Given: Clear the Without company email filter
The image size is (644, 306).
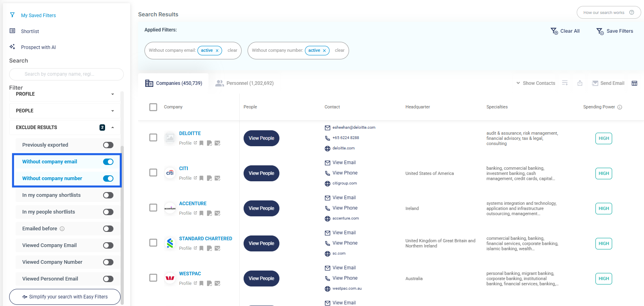Looking at the screenshot, I should coord(232,51).
